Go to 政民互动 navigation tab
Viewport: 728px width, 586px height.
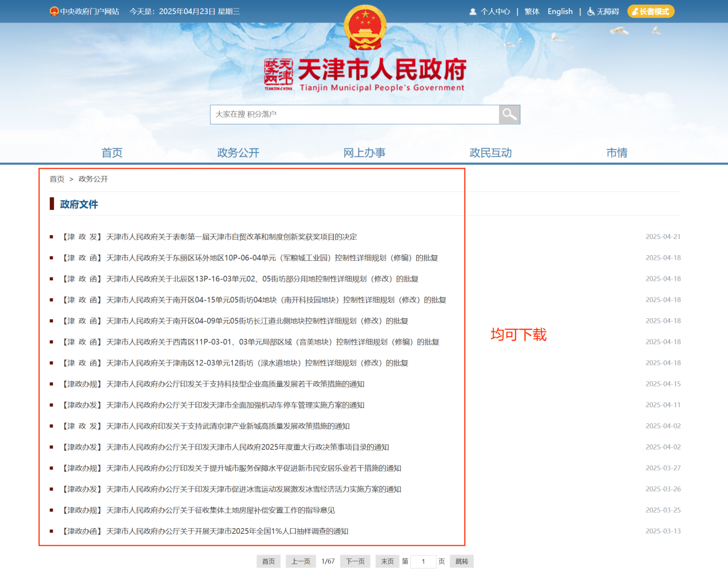point(490,153)
